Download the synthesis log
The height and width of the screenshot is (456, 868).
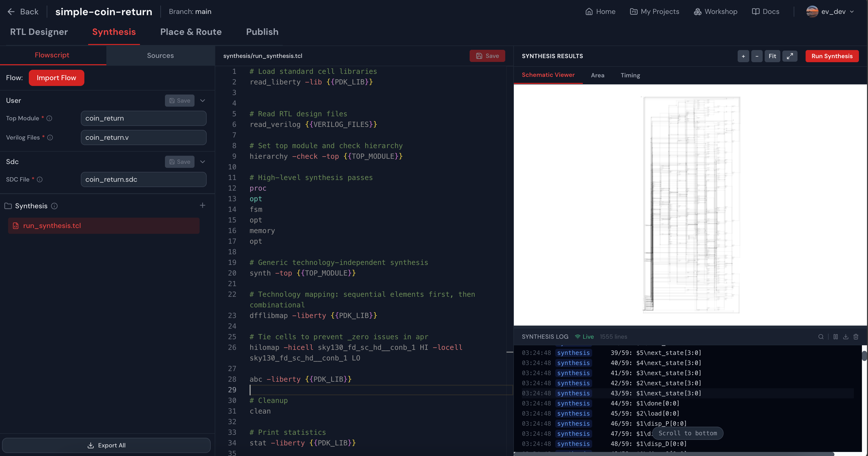click(x=846, y=337)
